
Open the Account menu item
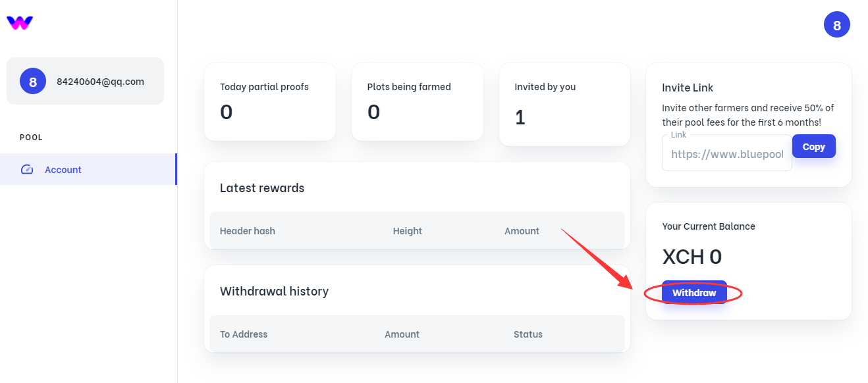point(63,170)
